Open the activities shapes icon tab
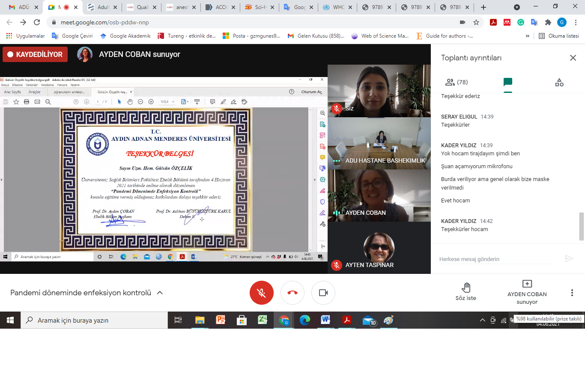585x392 pixels. click(x=559, y=82)
